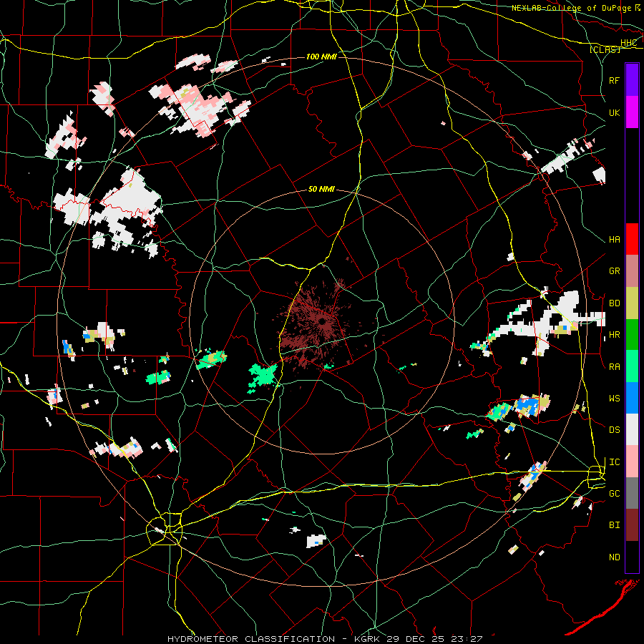The image size is (644, 644).
Task: Click the purple RF legend color swatch
Action: (x=632, y=80)
